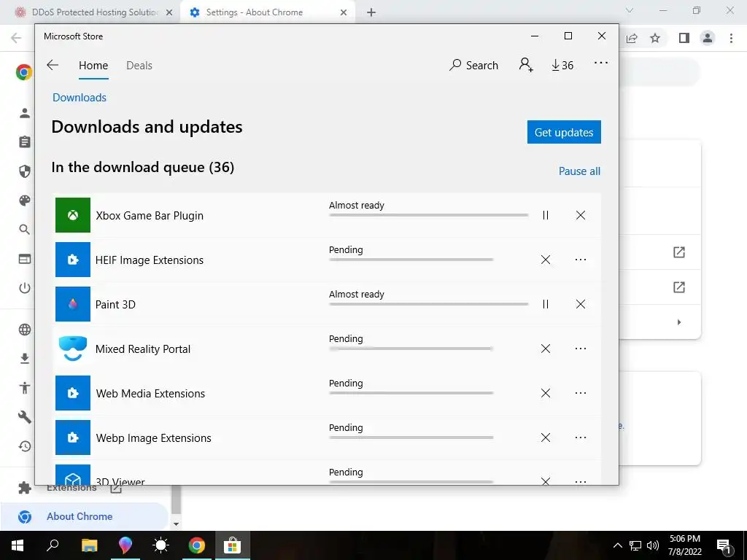The height and width of the screenshot is (560, 747).
Task: Click the Chrome share page icon
Action: coord(632,38)
